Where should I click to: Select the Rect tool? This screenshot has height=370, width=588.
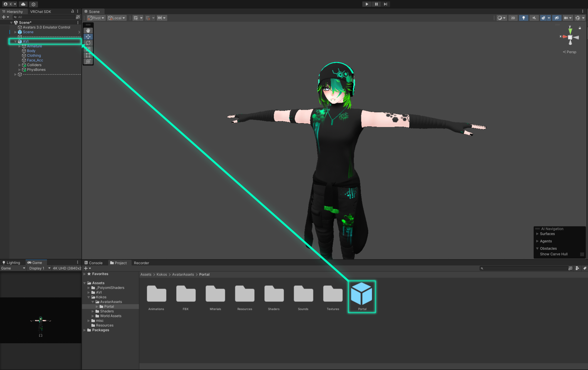(x=88, y=55)
